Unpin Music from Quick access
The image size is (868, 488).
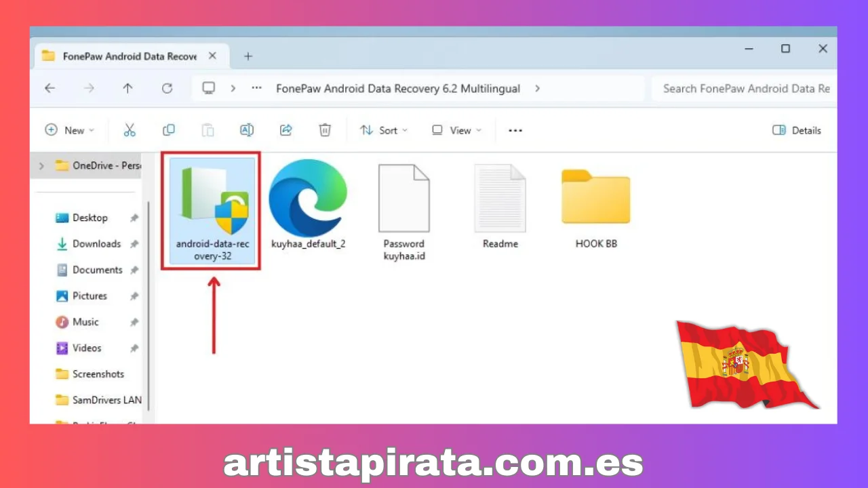point(134,322)
